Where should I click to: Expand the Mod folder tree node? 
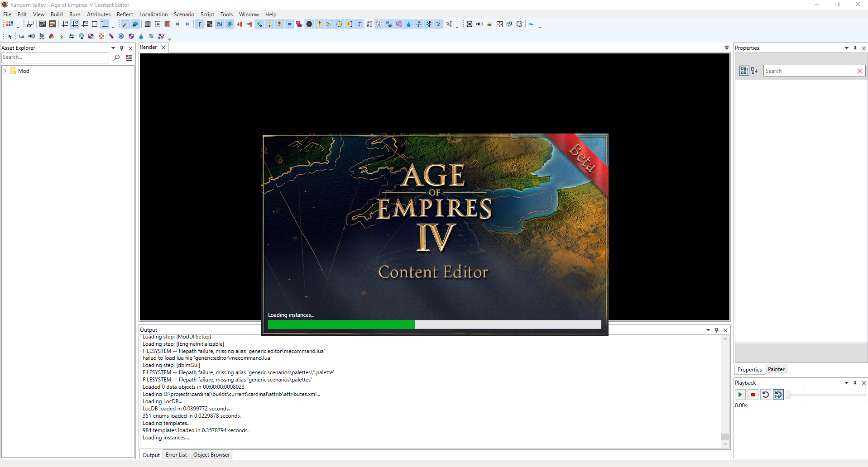coord(5,71)
